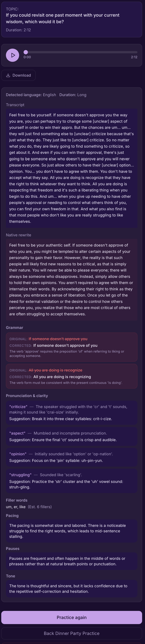Click the topic question heading
The width and height of the screenshot is (145, 644).
click(x=63, y=19)
